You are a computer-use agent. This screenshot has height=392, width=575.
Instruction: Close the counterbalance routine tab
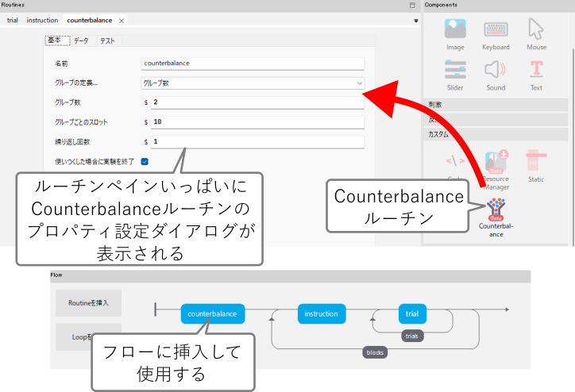coord(122,21)
